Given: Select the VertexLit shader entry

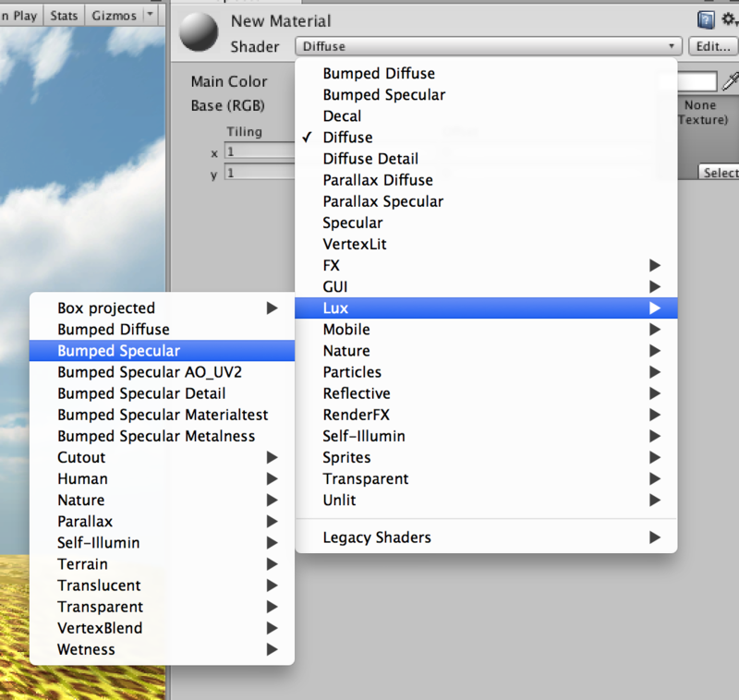Looking at the screenshot, I should coord(486,244).
